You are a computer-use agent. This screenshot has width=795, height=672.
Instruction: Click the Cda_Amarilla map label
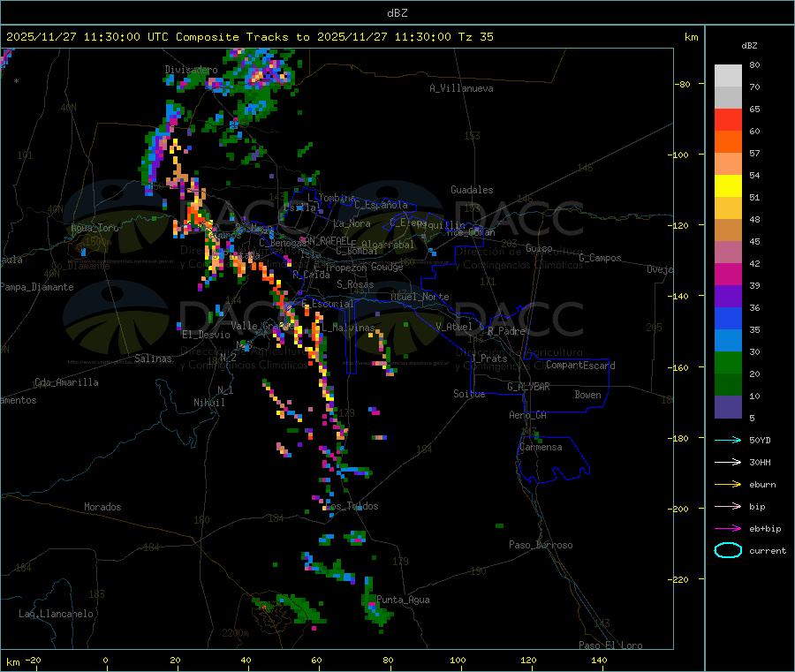66,382
